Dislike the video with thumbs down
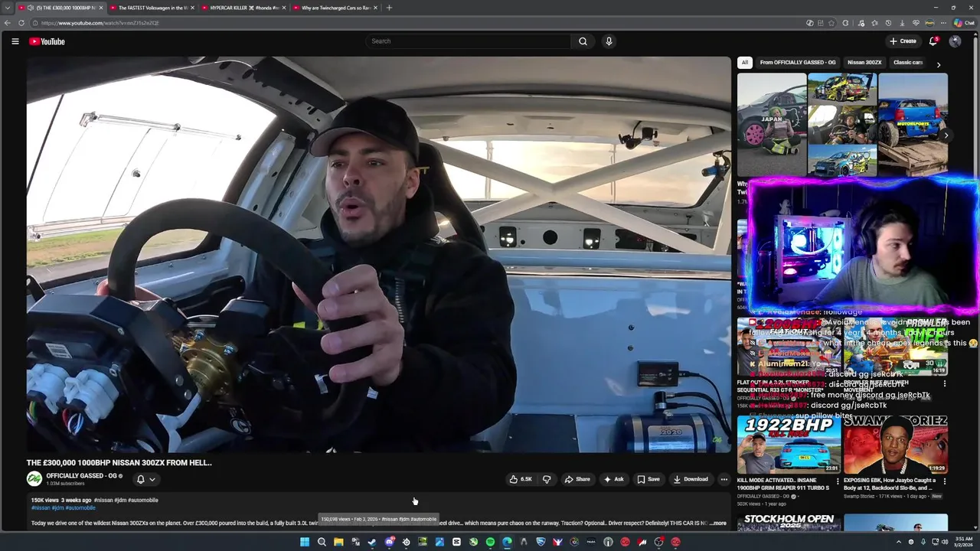Screen dimensions: 980x551 coord(547,479)
